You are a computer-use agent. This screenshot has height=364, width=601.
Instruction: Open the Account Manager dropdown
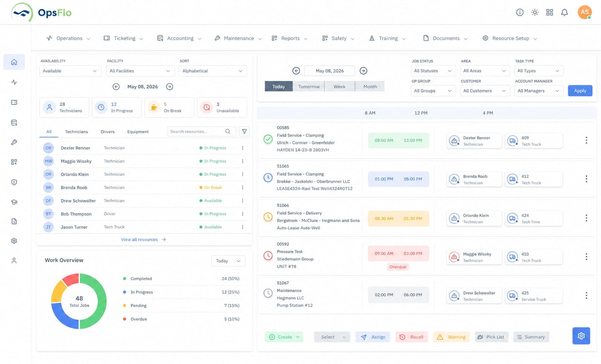tap(539, 91)
